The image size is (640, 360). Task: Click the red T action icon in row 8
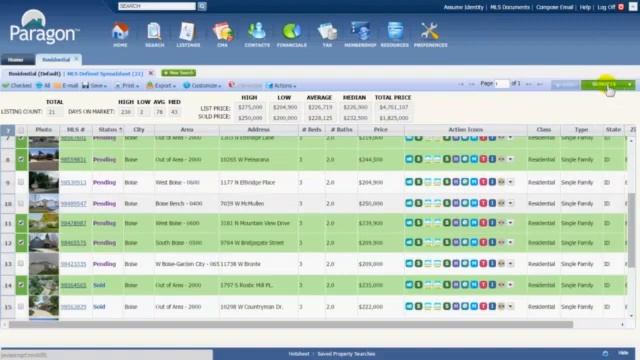pyautogui.click(x=483, y=159)
